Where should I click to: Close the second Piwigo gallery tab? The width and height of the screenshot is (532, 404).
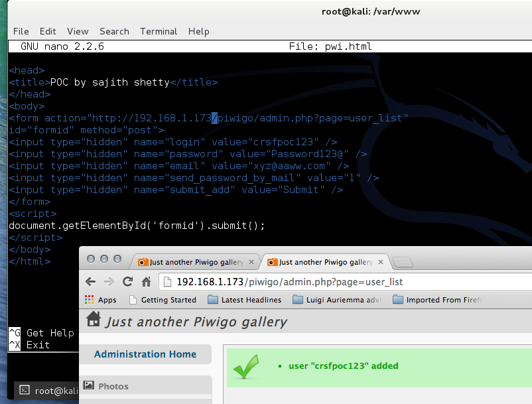381,262
